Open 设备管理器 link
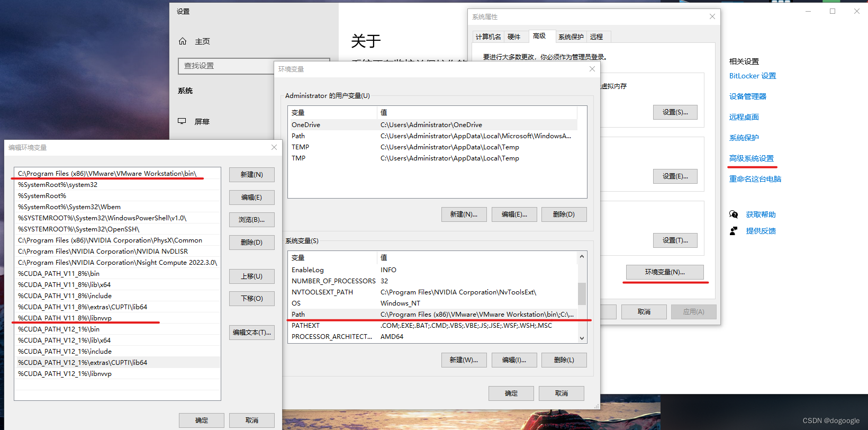 pos(748,96)
